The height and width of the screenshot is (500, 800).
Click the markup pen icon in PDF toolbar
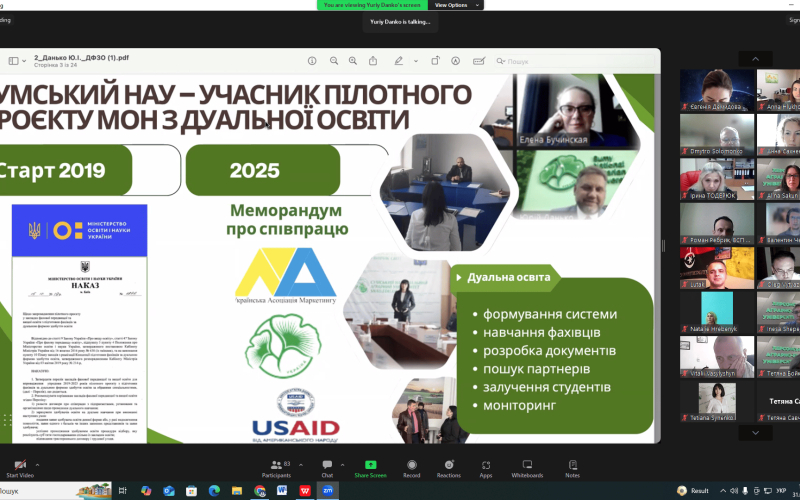(398, 61)
